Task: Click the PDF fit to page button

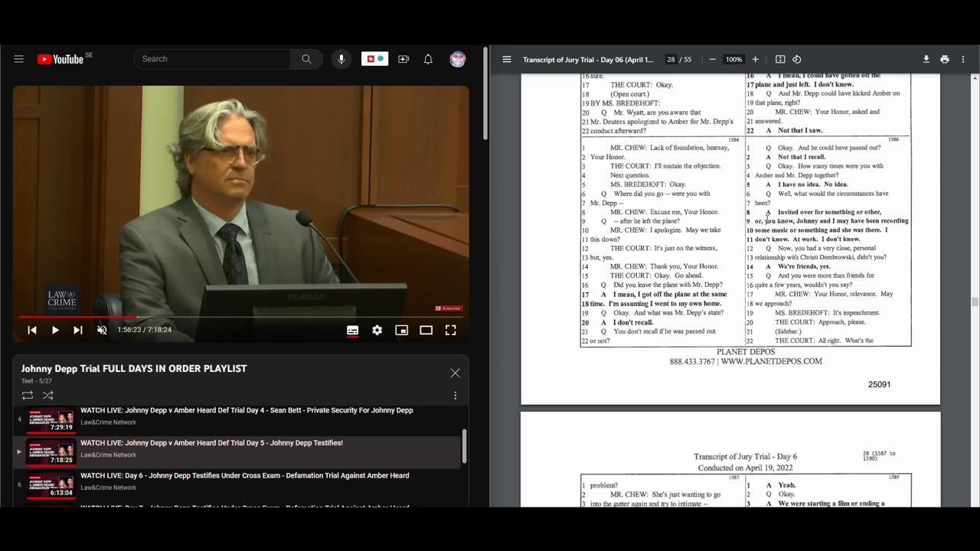Action: 780,59
